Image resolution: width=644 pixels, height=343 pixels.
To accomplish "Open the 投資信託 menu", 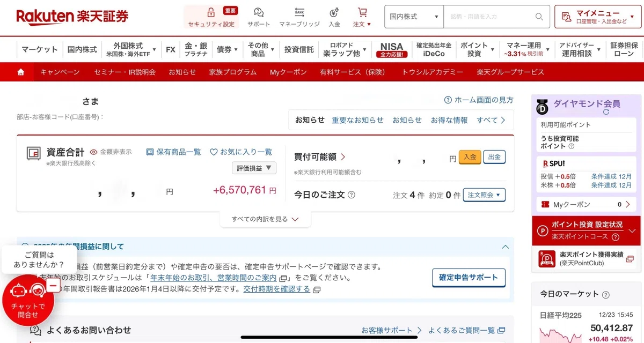I will pos(299,49).
